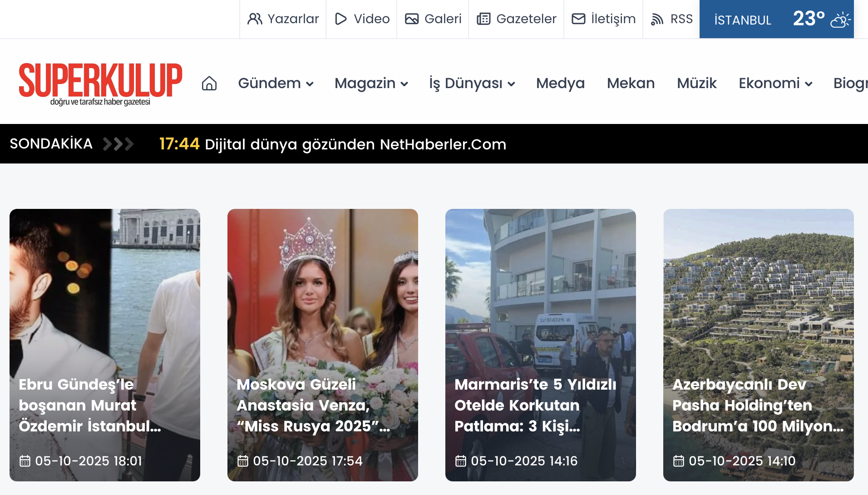
Task: Click the İletişim envelope icon
Action: (578, 19)
